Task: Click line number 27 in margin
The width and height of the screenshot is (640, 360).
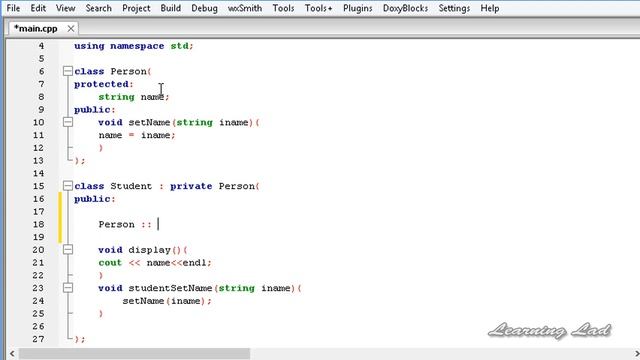Action: pyautogui.click(x=38, y=339)
